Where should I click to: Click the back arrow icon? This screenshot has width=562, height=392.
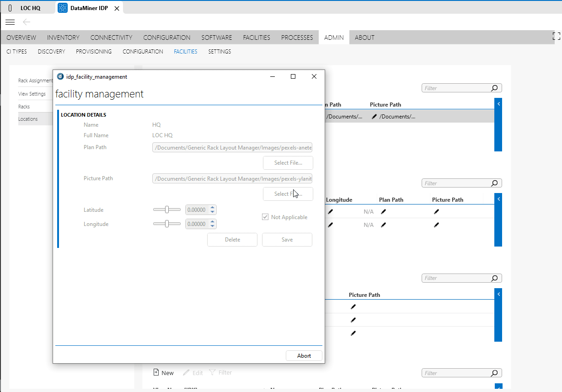click(27, 22)
